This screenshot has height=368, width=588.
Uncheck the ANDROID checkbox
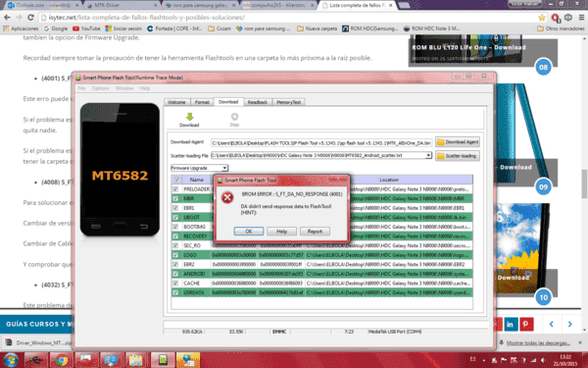tap(175, 274)
